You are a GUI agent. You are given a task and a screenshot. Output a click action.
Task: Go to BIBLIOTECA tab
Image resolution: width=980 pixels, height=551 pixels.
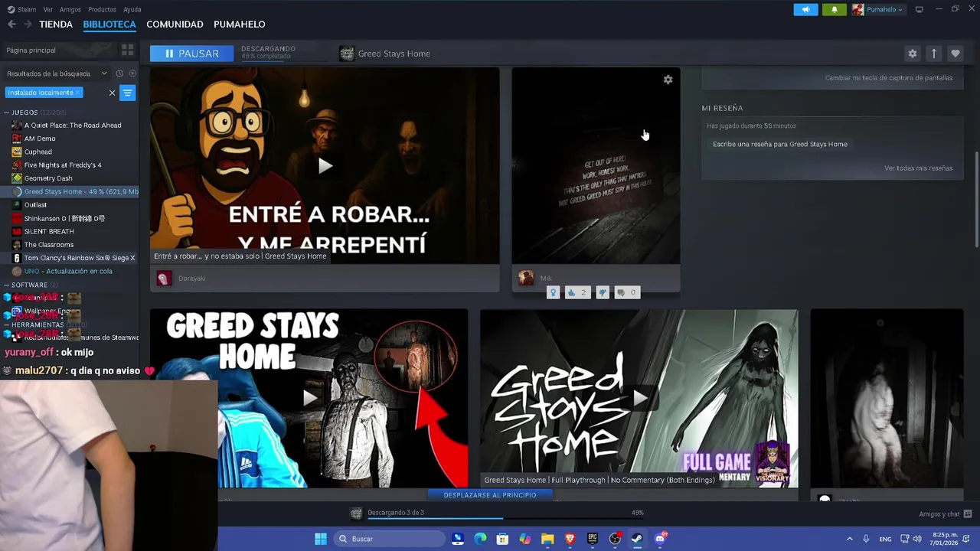(x=109, y=24)
